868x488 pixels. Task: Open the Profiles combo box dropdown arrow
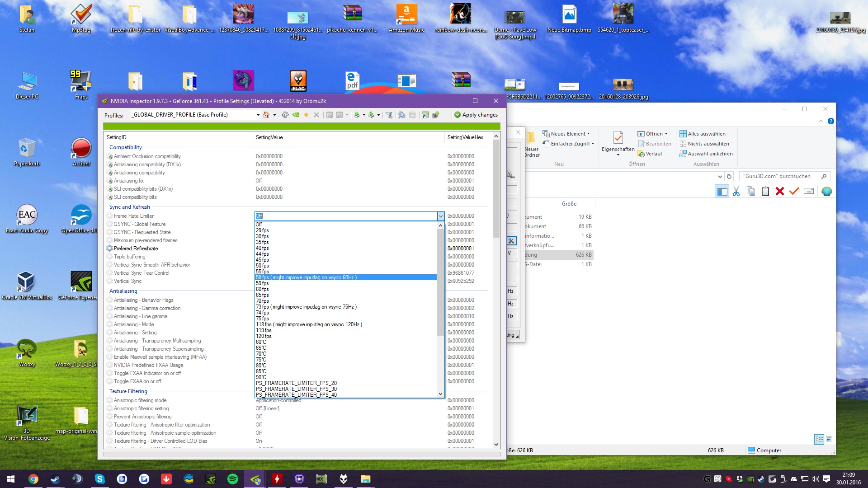[x=258, y=115]
